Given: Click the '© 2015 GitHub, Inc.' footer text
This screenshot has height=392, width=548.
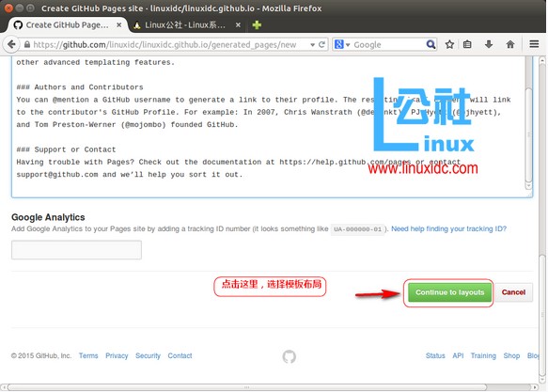Looking at the screenshot, I should (x=41, y=355).
